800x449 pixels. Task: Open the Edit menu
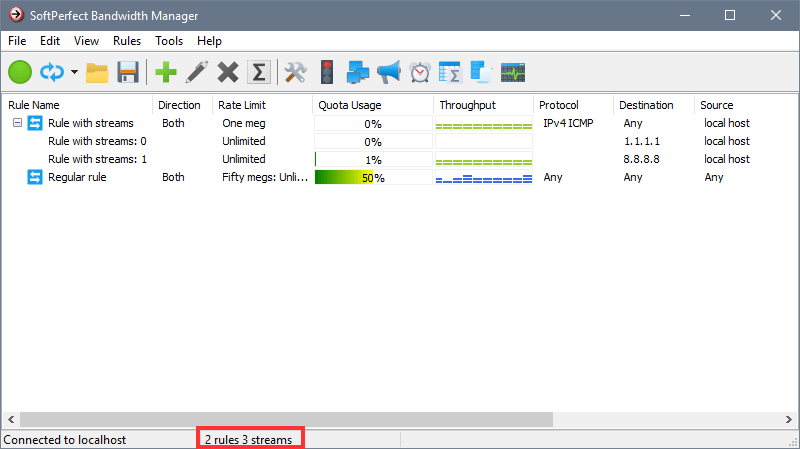50,41
